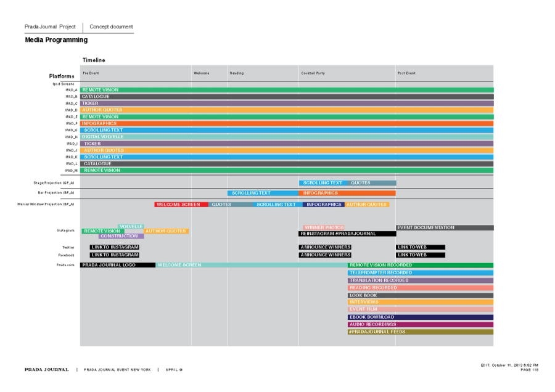Click the IPAD_I Ticker bar
Viewport: 555px width, 392px height.
coord(287,144)
